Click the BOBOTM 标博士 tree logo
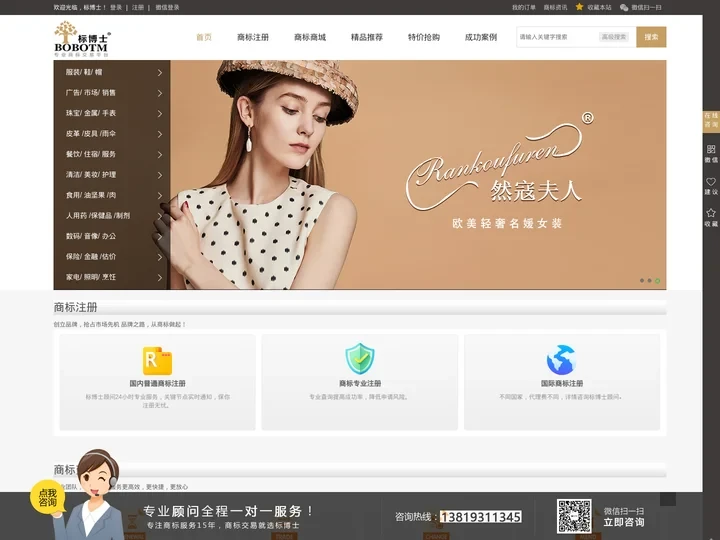720x540 pixels. pyautogui.click(x=82, y=39)
